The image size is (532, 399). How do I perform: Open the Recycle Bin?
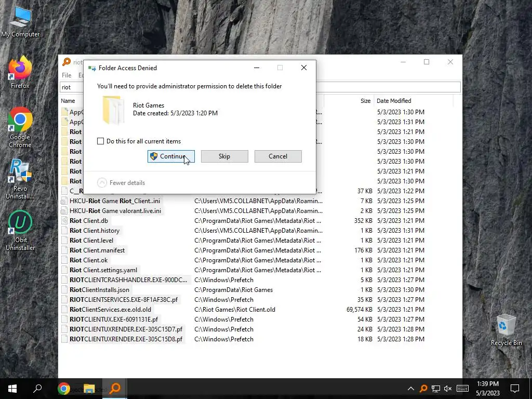pos(506,330)
